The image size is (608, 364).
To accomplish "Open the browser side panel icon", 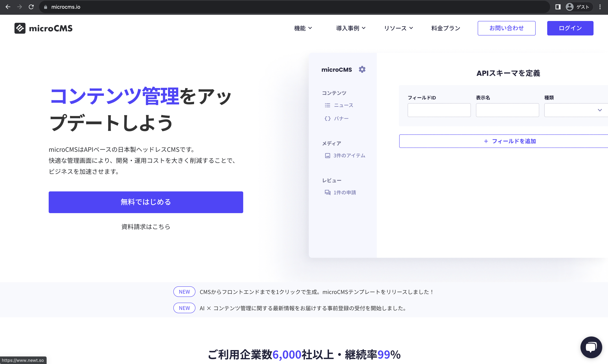I will (558, 7).
